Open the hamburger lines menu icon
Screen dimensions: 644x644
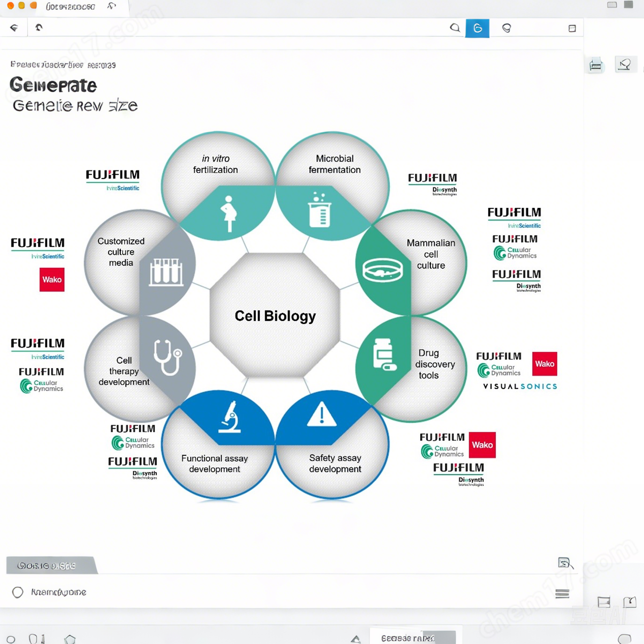[x=562, y=594]
